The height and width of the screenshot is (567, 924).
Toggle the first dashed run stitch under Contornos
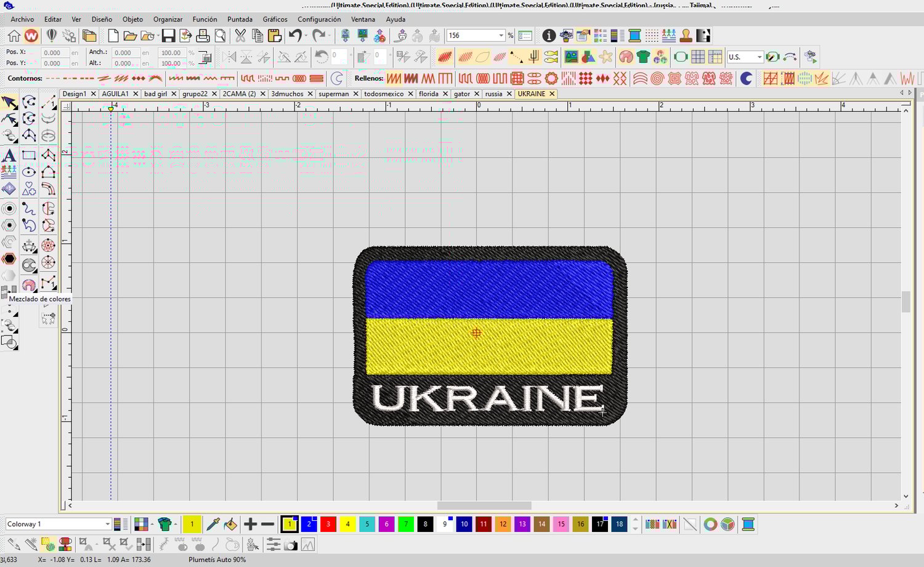coord(54,78)
